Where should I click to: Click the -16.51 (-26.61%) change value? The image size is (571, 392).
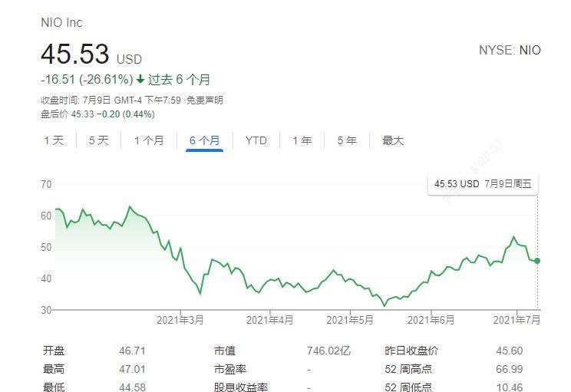coord(87,79)
